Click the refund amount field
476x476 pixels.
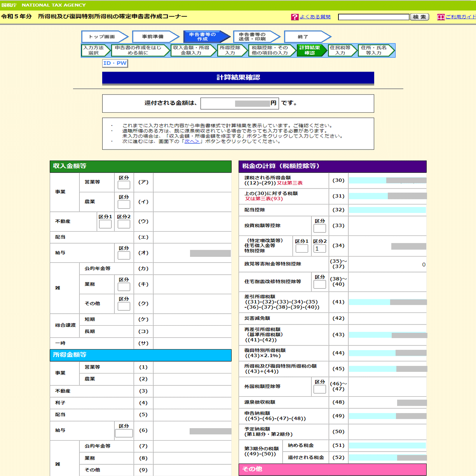tap(239, 103)
